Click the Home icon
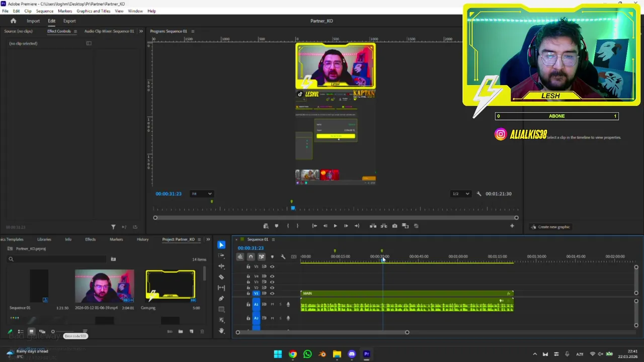Screen dimensions: 644x362 coord(14,21)
